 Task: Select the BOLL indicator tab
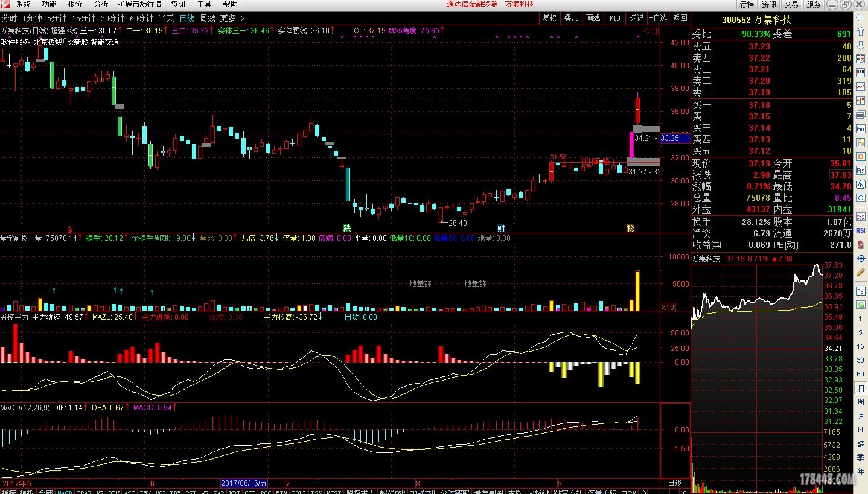click(x=298, y=491)
